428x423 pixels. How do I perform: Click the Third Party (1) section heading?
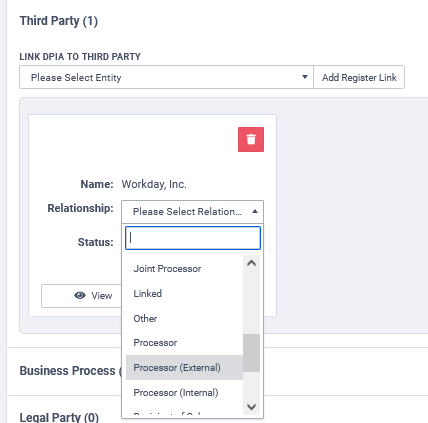coord(59,21)
